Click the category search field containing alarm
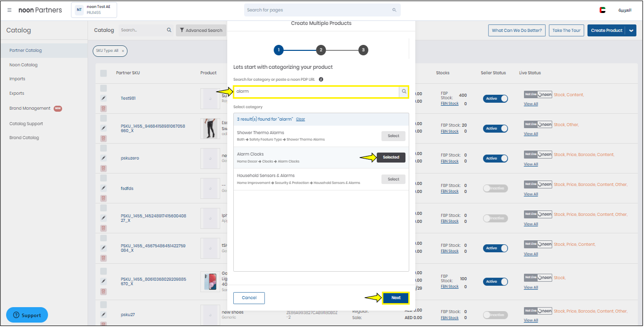 pyautogui.click(x=316, y=91)
